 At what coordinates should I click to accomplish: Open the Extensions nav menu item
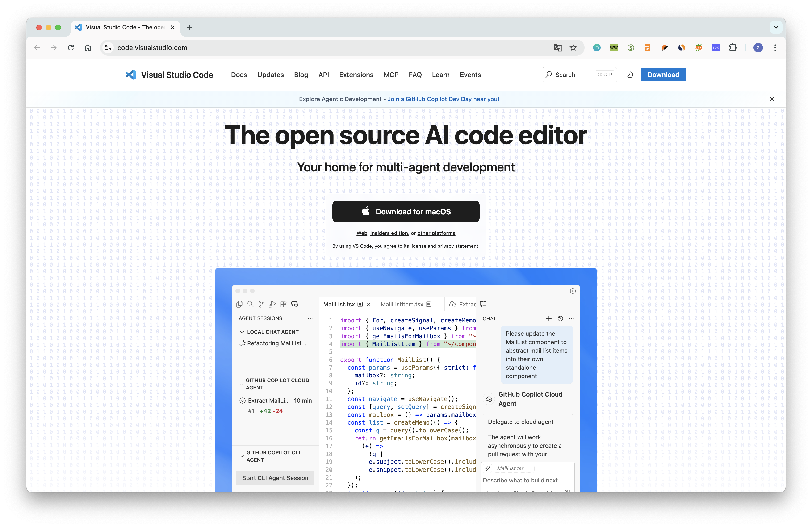coord(356,75)
